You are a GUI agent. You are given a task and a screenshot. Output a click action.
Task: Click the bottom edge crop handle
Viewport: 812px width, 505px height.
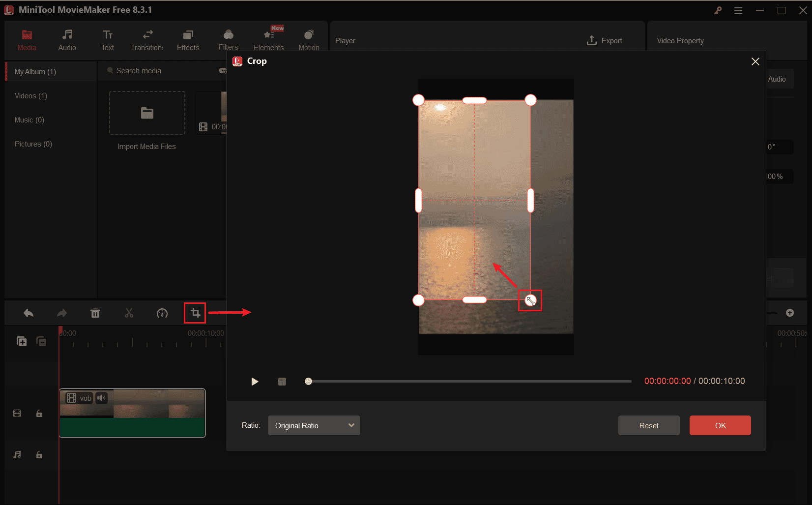tap(474, 300)
